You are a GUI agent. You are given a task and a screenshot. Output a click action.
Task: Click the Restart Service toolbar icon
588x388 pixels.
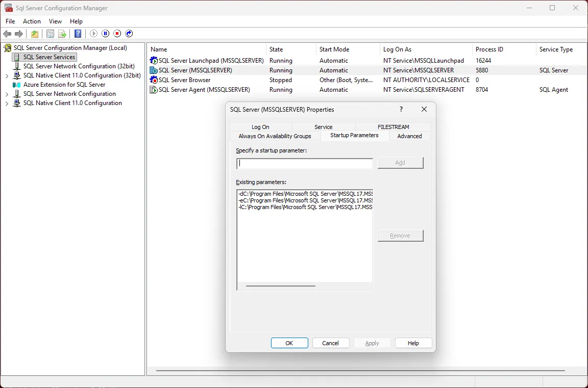coord(129,34)
